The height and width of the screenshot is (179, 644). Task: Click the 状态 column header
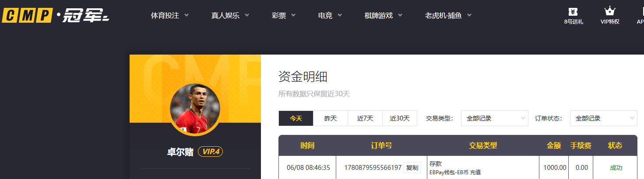[615, 146]
